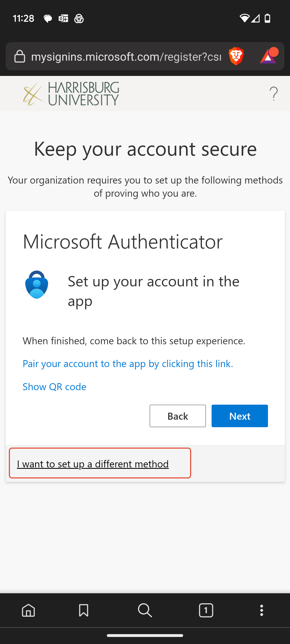The image size is (290, 644).
Task: Tap the Brave Shields lion icon
Action: (236, 56)
